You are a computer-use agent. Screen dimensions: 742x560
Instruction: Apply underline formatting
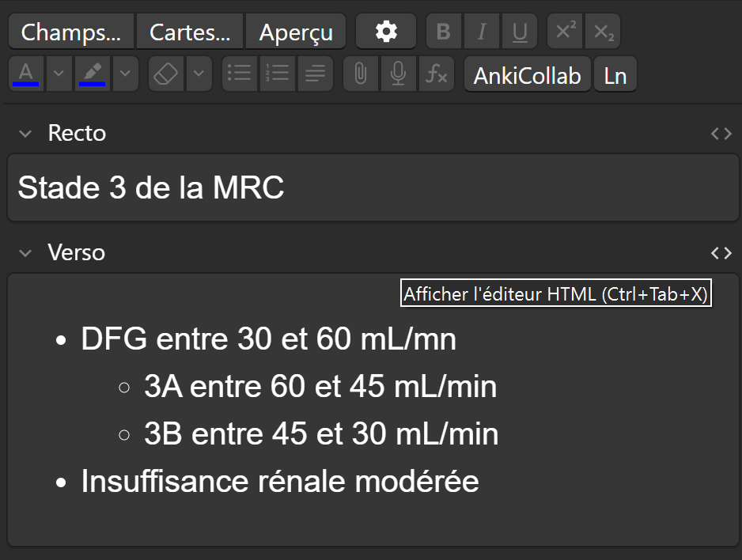point(520,32)
